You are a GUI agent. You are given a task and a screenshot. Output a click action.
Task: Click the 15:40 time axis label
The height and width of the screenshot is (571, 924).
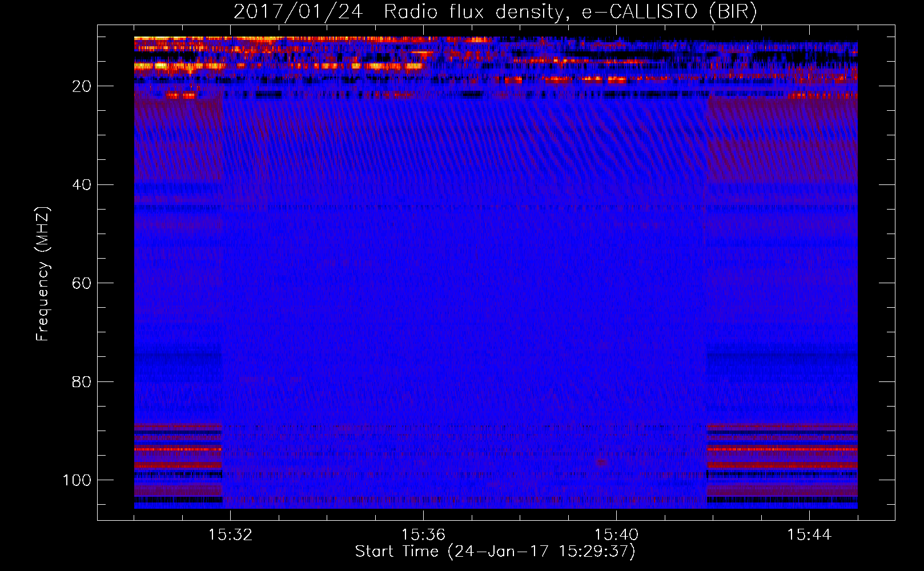pyautogui.click(x=616, y=535)
